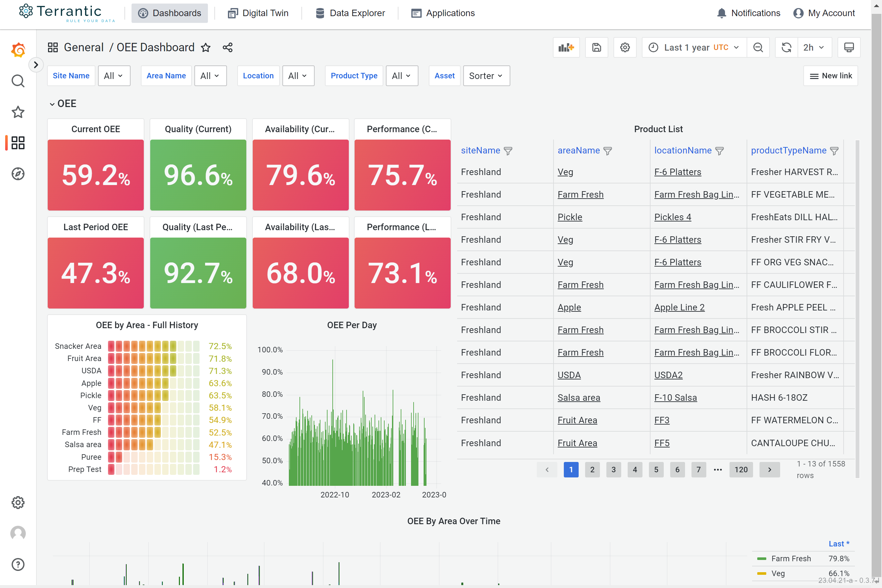
Task: Click the Puree 15.3% gauge bar
Action: pyautogui.click(x=154, y=457)
